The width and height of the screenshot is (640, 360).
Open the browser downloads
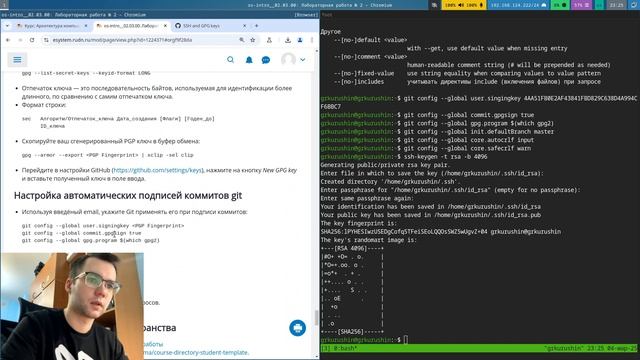(288, 40)
